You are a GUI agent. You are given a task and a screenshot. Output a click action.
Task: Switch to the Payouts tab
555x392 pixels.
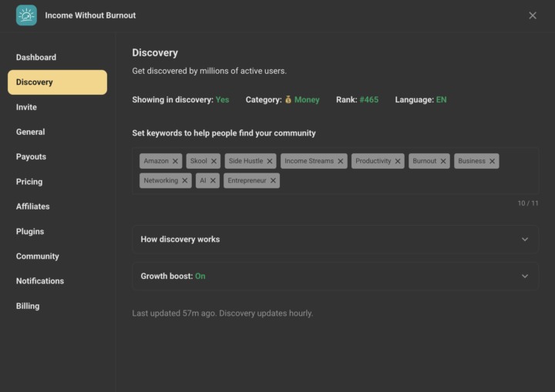(x=31, y=157)
